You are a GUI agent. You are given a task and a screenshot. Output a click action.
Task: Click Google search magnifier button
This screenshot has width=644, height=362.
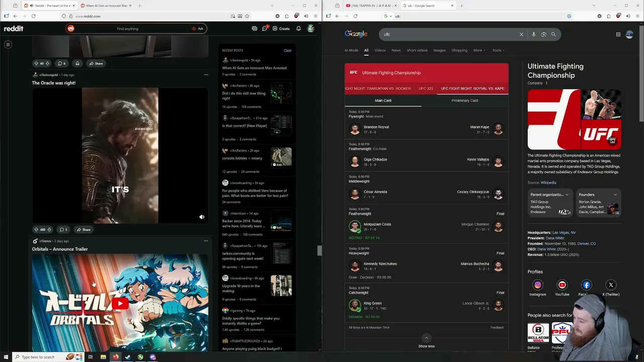(x=553, y=34)
